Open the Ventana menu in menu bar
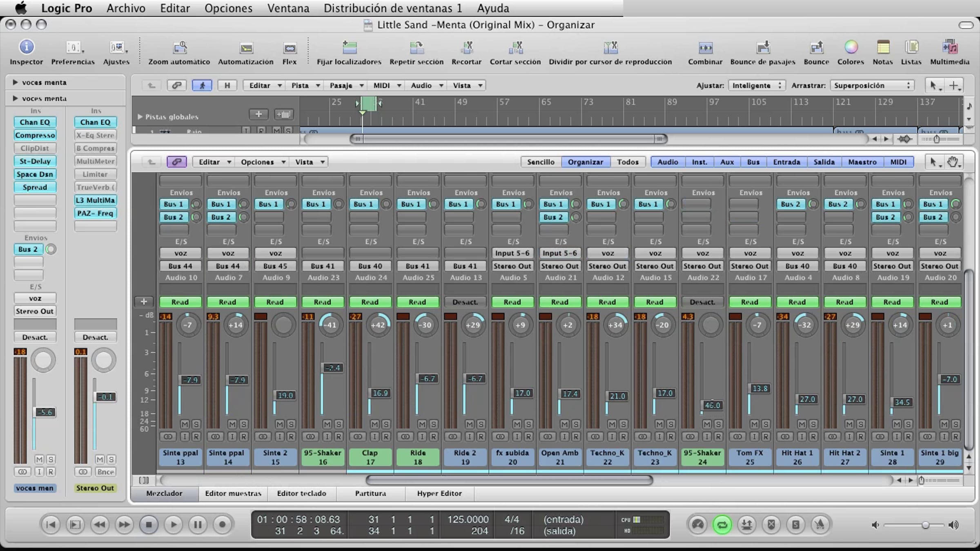This screenshot has height=551, width=980. pyautogui.click(x=288, y=8)
